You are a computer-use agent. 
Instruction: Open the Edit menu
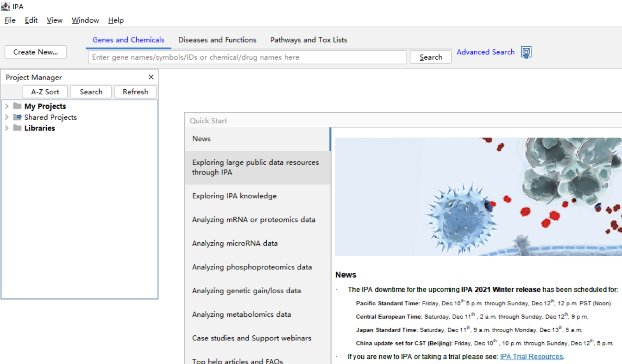31,20
